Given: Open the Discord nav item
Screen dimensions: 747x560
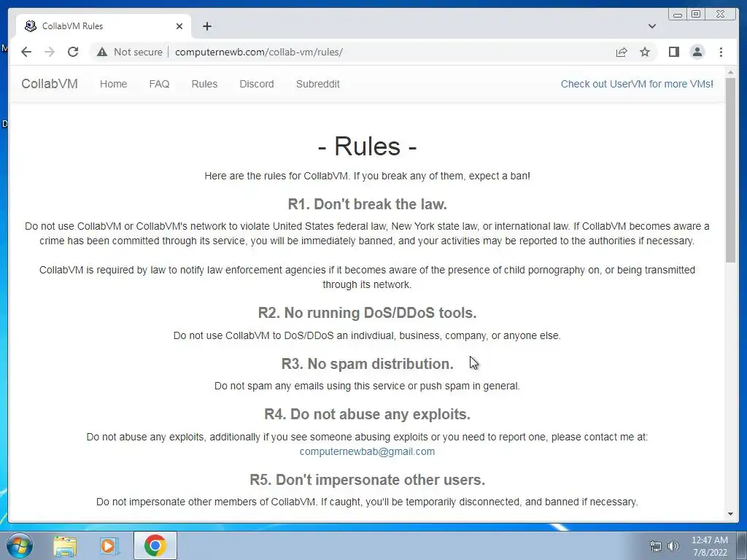Looking at the screenshot, I should pyautogui.click(x=256, y=84).
